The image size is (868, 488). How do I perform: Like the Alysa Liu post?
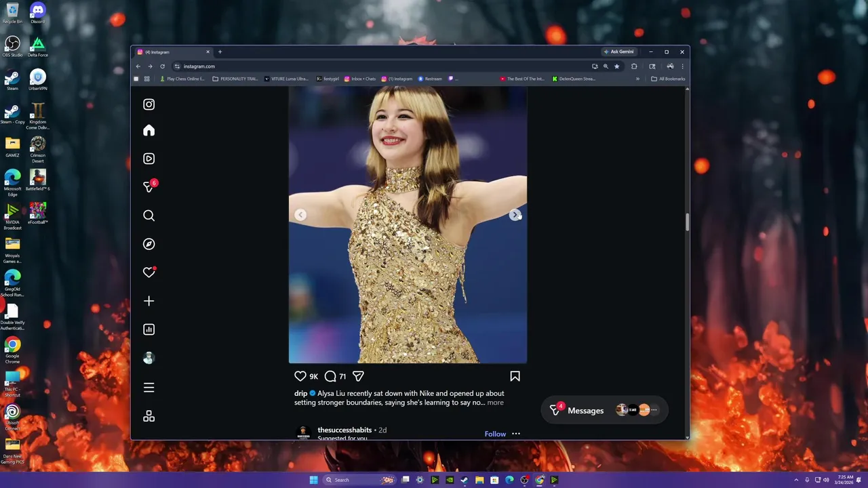pyautogui.click(x=300, y=376)
